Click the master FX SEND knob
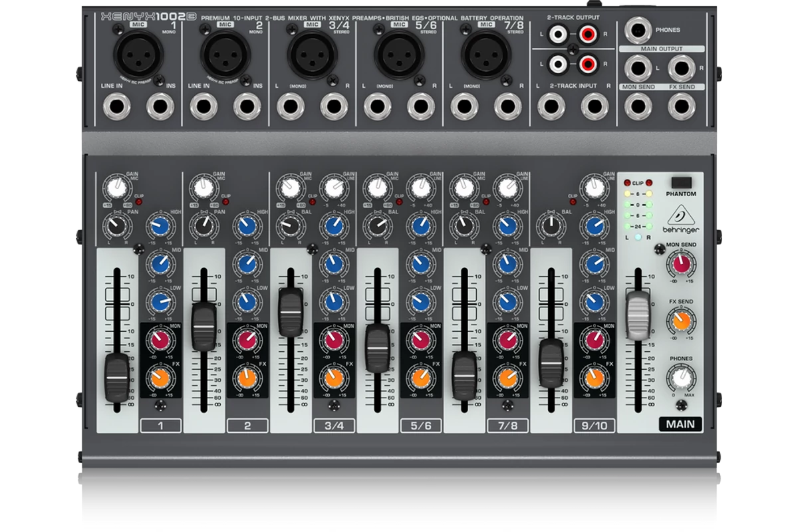 [x=681, y=321]
